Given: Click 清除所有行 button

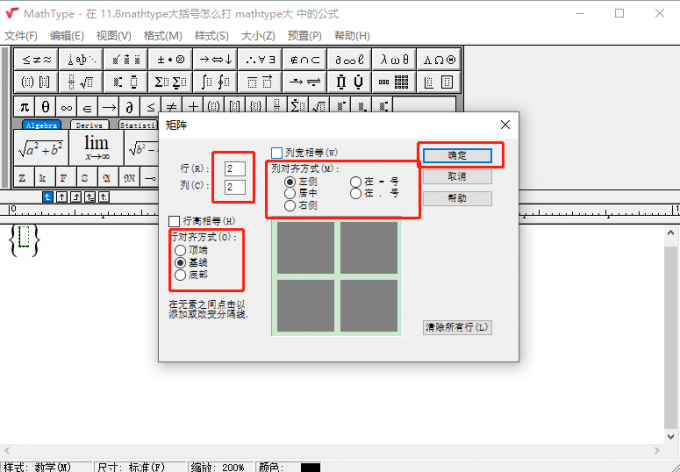Looking at the screenshot, I should tap(457, 327).
